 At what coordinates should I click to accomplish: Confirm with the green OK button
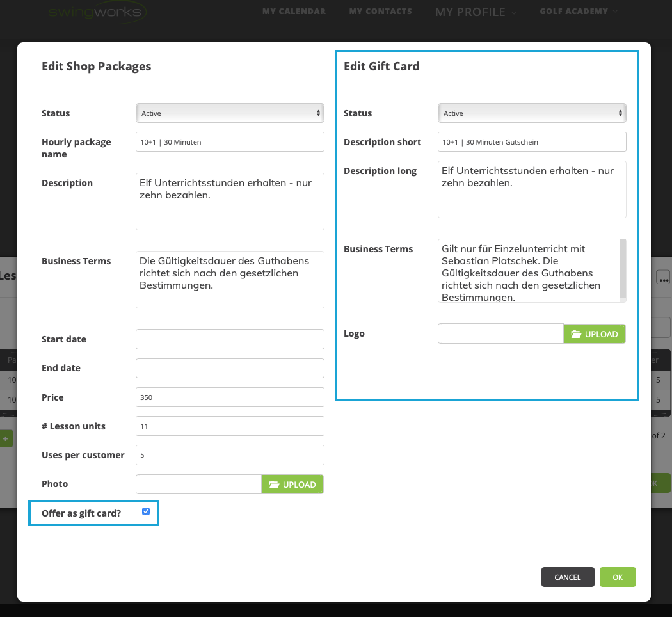618,577
